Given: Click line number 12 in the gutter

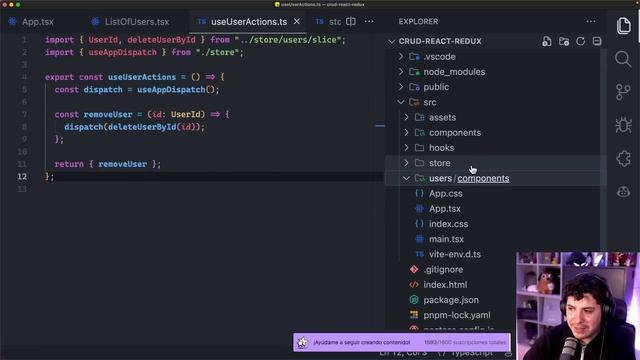Looking at the screenshot, I should pos(22,176).
